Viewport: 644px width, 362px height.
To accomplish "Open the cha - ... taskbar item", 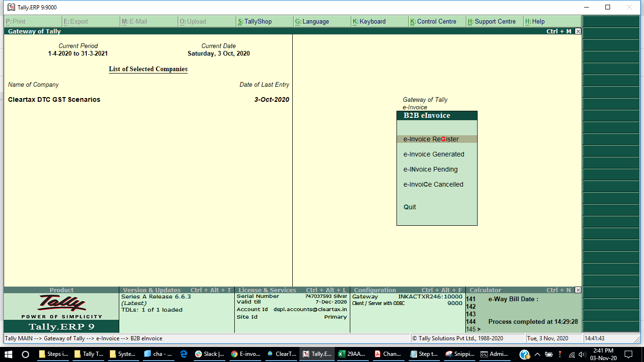I will click(x=159, y=354).
